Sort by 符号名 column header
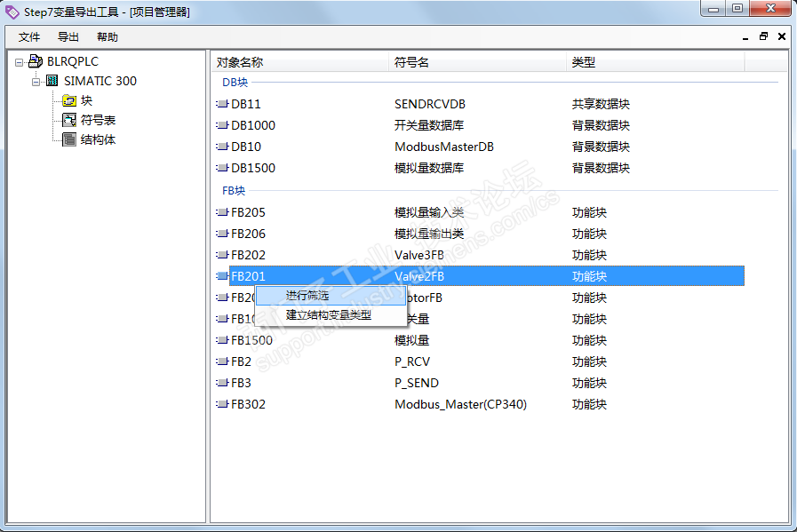Viewport: 797px width, 532px height. pos(477,62)
